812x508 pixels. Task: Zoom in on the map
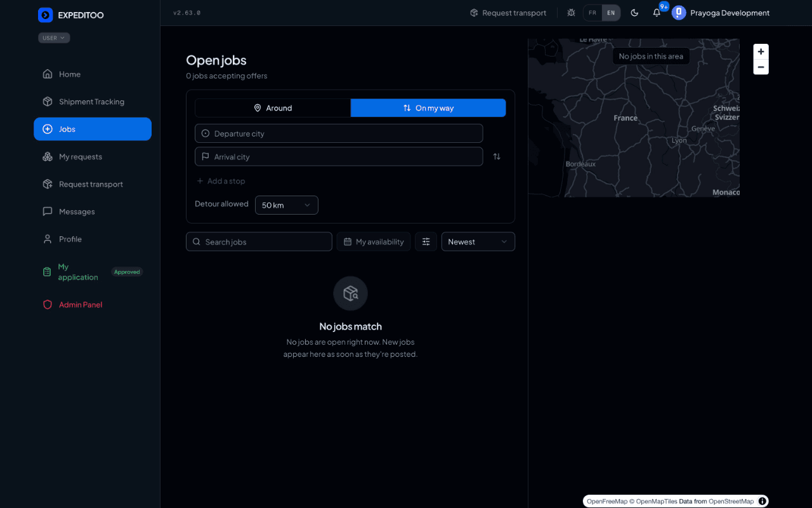click(761, 51)
